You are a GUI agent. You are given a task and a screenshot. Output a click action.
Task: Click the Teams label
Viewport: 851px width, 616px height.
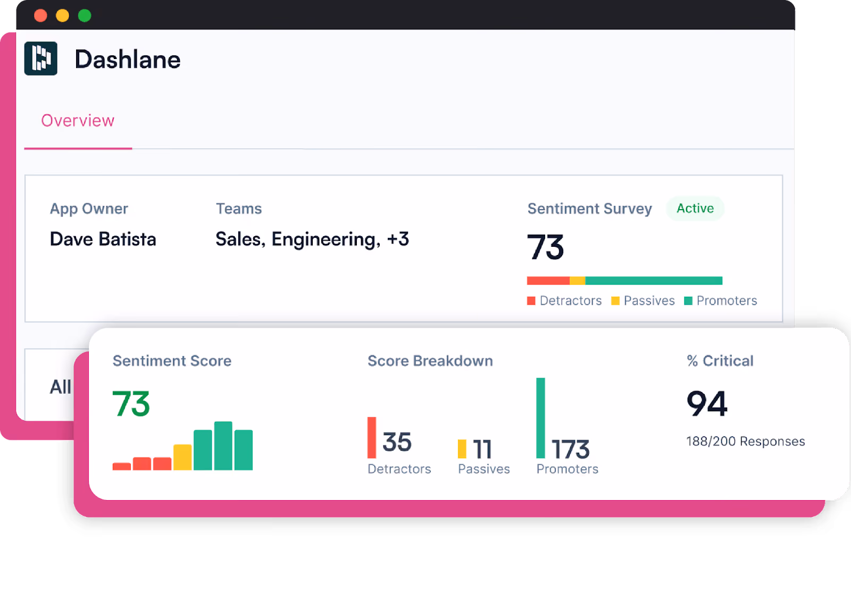point(239,209)
